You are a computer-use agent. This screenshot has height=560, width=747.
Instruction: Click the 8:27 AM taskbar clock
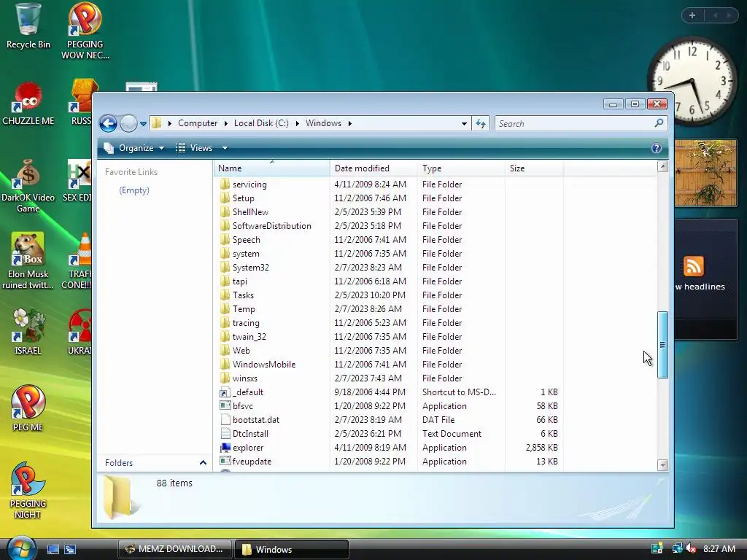(x=719, y=548)
